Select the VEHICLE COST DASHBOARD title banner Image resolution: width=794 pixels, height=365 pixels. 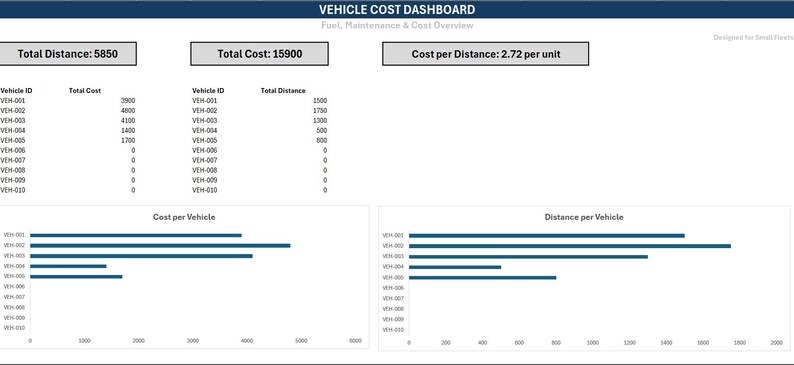[397, 10]
